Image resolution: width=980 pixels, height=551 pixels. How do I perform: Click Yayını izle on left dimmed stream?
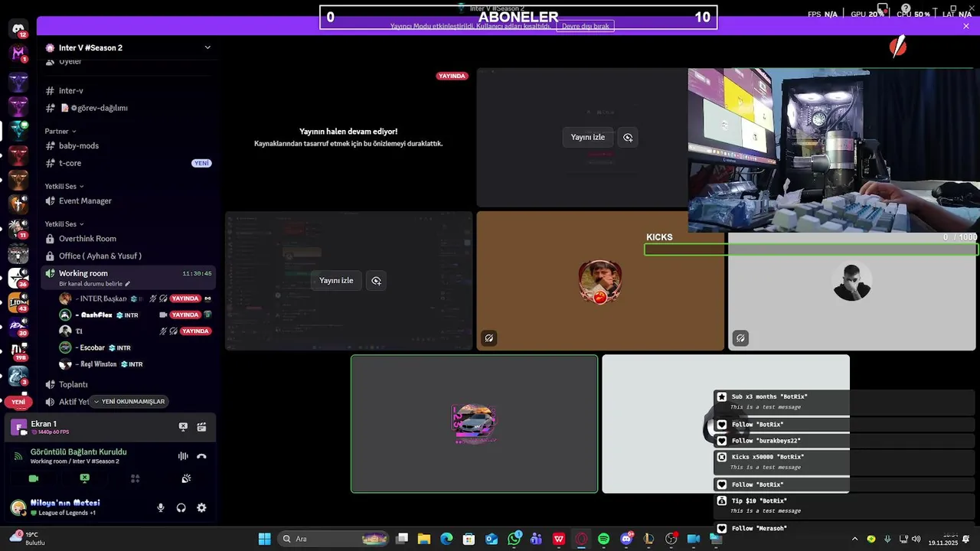coord(336,281)
